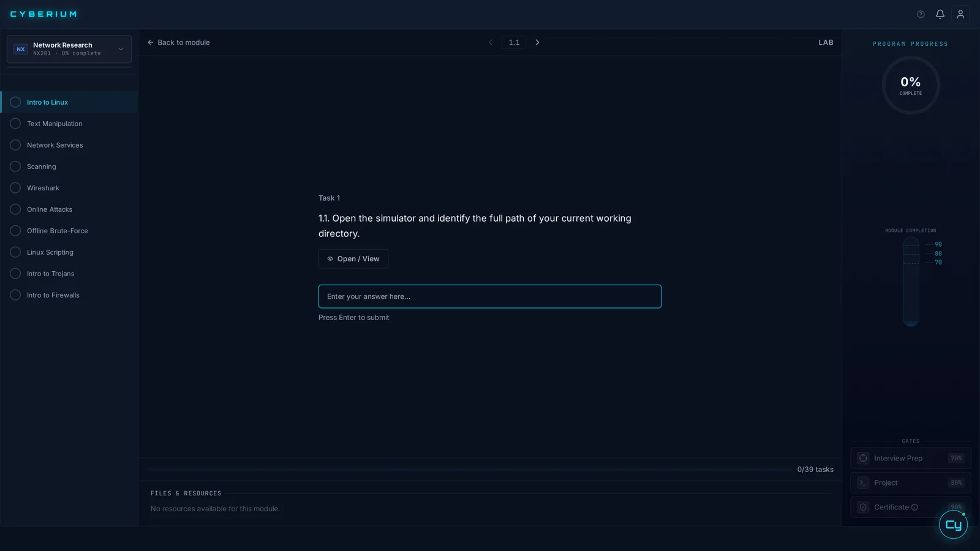
Task: Click the Cyberium logo
Action: (x=43, y=14)
